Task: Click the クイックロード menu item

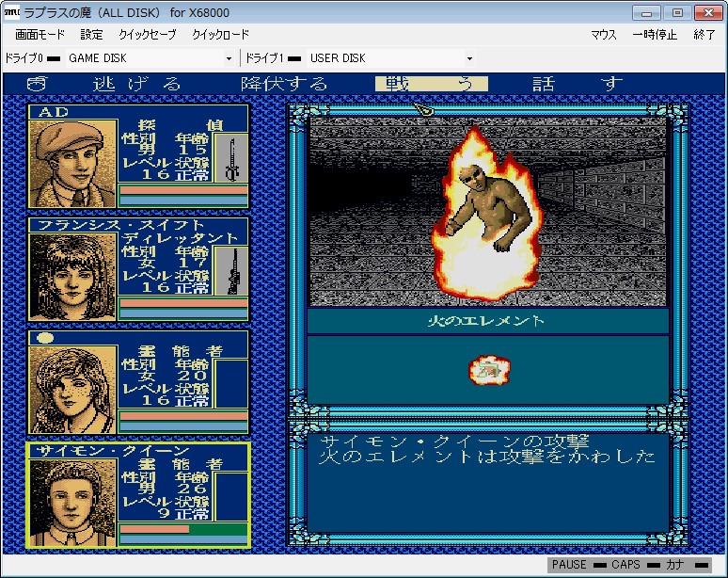Action: click(x=220, y=35)
